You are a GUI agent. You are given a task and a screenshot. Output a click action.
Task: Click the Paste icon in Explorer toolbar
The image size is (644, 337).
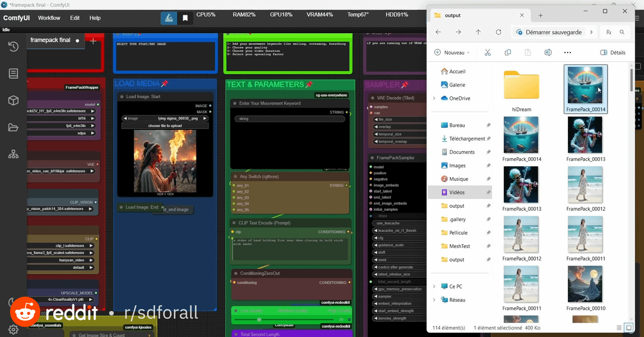[x=528, y=53]
